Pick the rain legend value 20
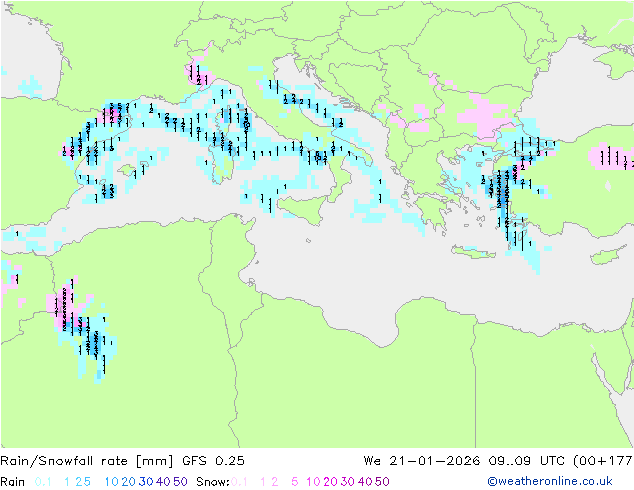Viewport: 634px width, 490px height. (x=129, y=482)
